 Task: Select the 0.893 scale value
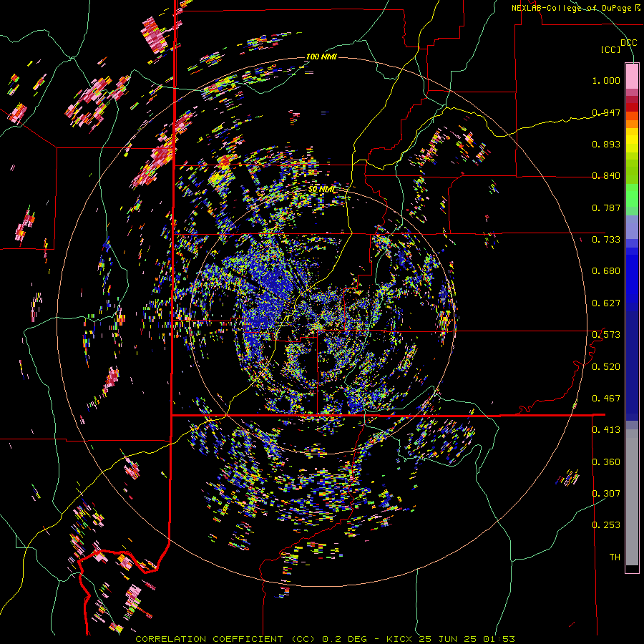606,144
